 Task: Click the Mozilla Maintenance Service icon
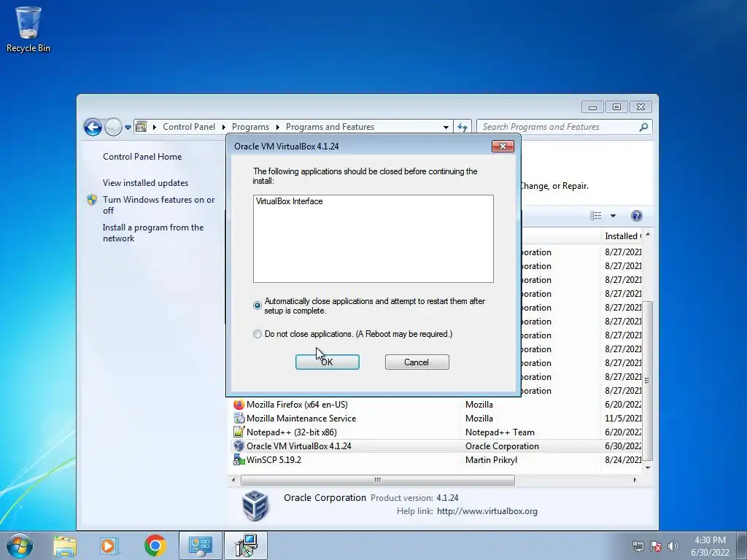(239, 419)
